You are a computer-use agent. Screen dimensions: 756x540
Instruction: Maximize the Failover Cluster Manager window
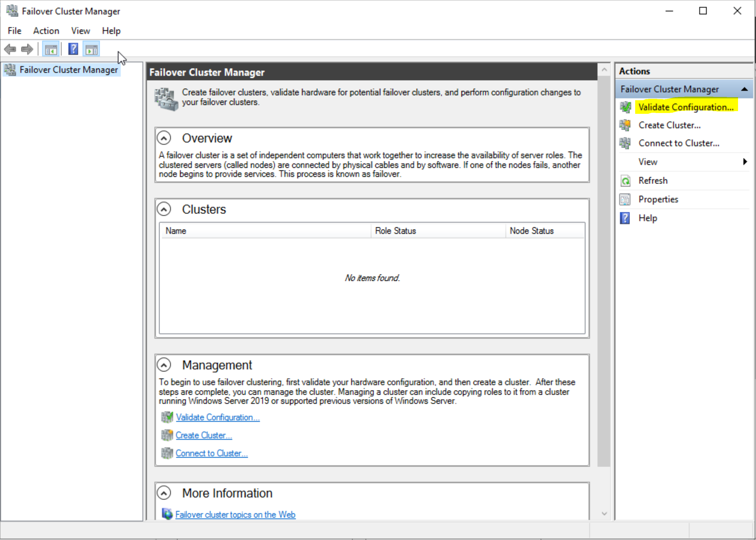(x=703, y=11)
